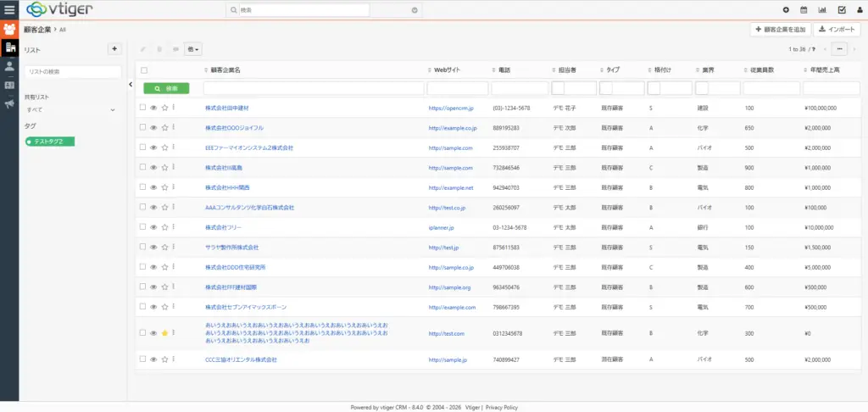Screen dimensions: 868x412
Task: Click the 顧客企業を追加 button
Action: (780, 30)
